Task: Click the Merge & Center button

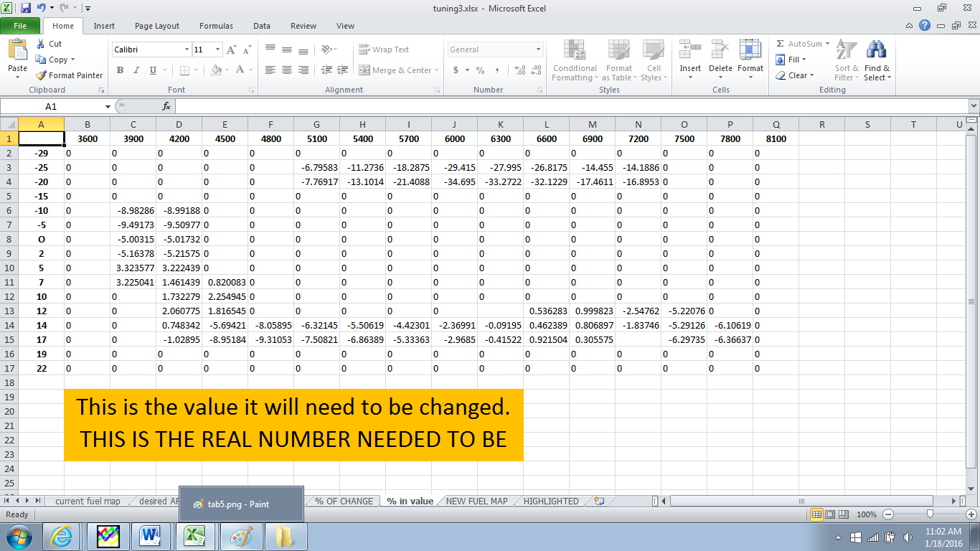Action: coord(395,70)
